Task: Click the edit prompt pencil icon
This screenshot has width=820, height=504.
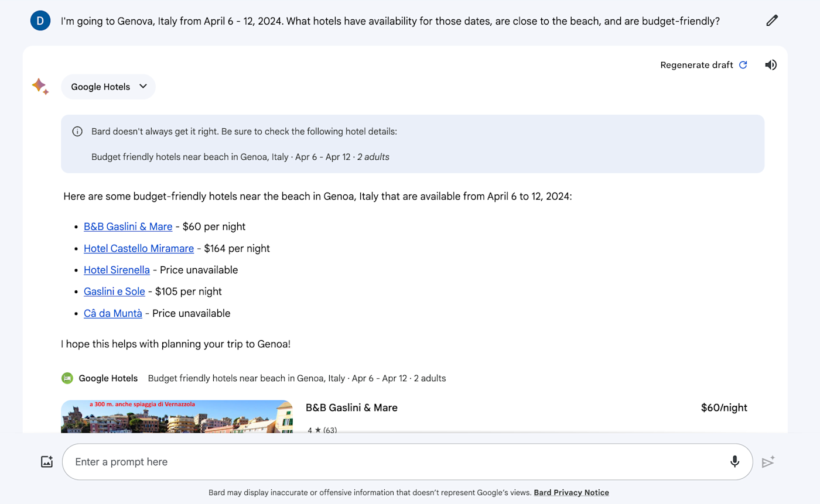Action: point(772,21)
